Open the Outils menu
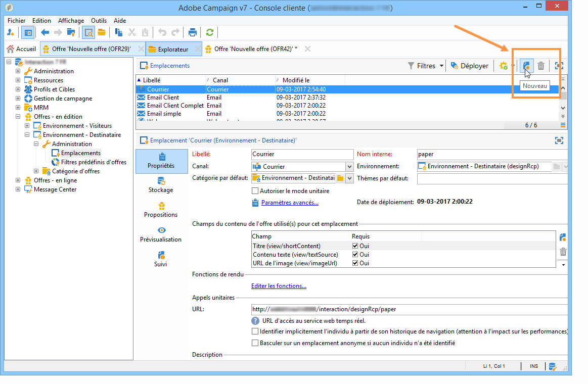 pos(99,21)
